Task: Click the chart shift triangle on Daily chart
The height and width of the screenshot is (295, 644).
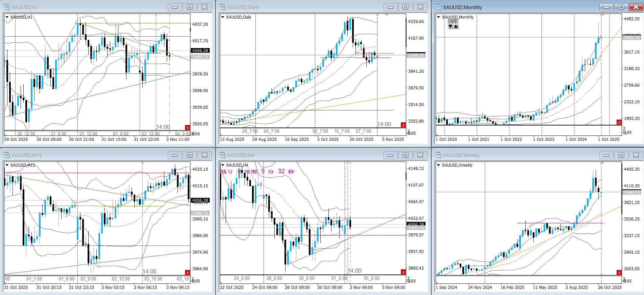Action: pyautogui.click(x=387, y=15)
